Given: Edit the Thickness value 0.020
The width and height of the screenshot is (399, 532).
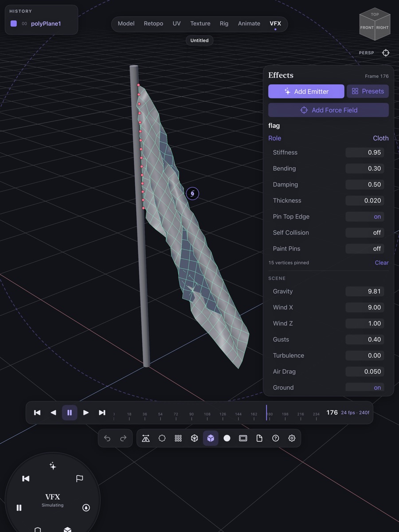Looking at the screenshot, I should click(x=365, y=200).
